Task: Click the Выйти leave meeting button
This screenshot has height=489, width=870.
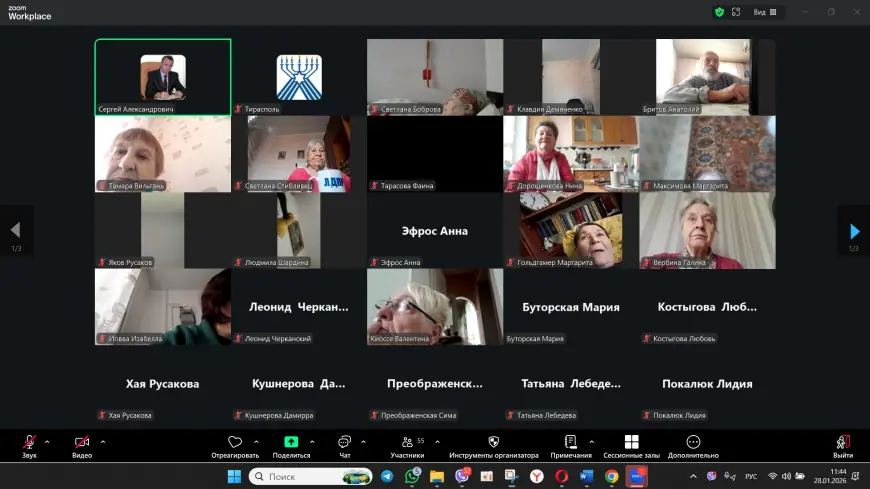Action: 843,442
